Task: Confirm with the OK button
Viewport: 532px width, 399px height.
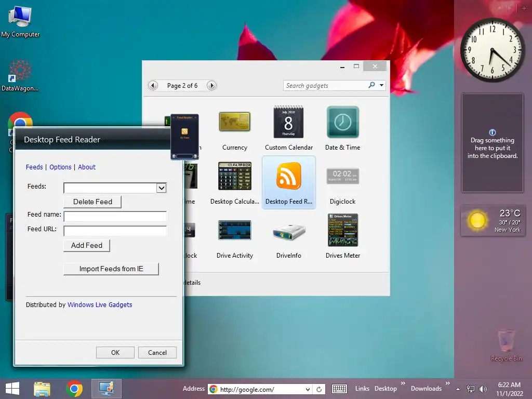Action: pyautogui.click(x=115, y=353)
